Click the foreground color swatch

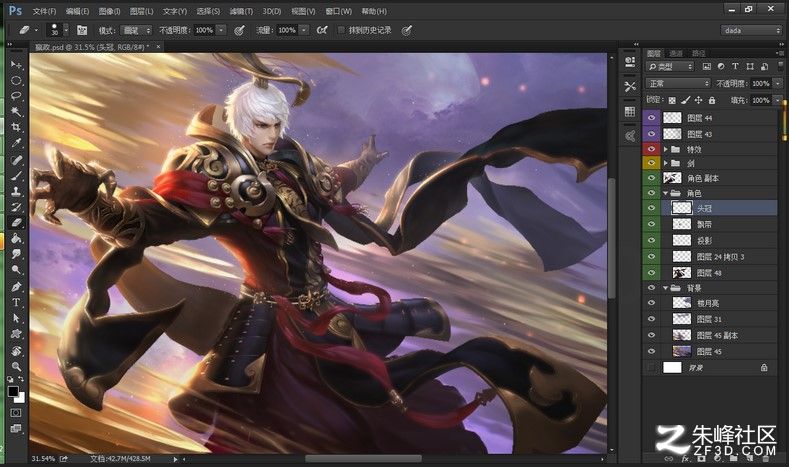(x=13, y=392)
